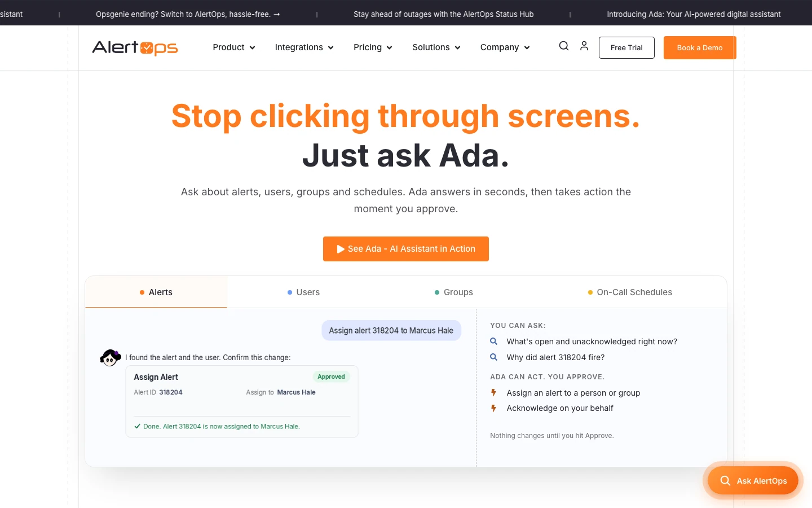Screen dimensions: 812x508
Task: Click the green Approved badge
Action: point(331,376)
